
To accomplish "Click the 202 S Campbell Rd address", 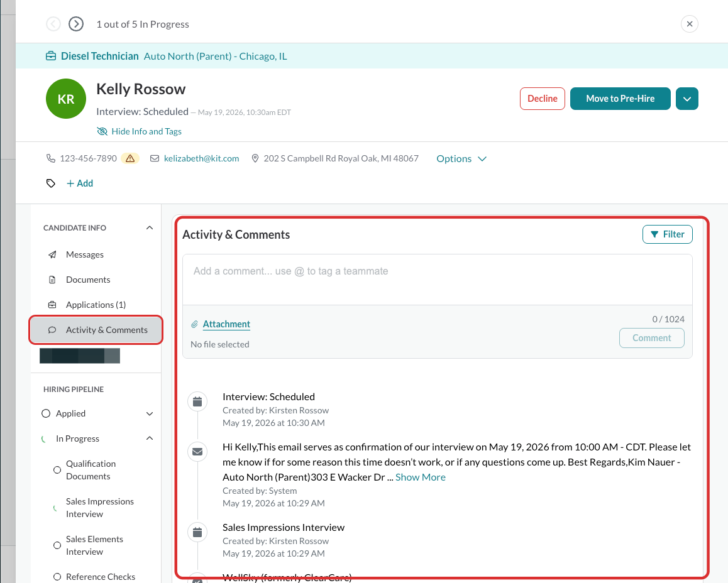I will pos(341,158).
